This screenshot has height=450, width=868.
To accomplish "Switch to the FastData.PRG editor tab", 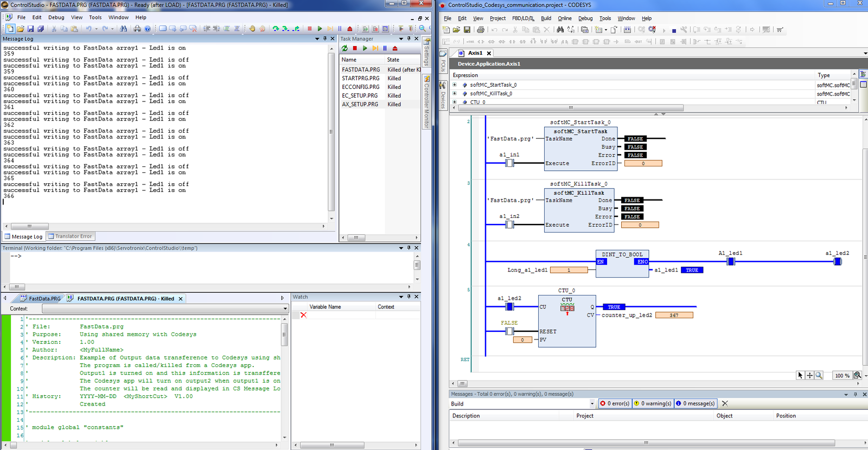I will tap(41, 299).
